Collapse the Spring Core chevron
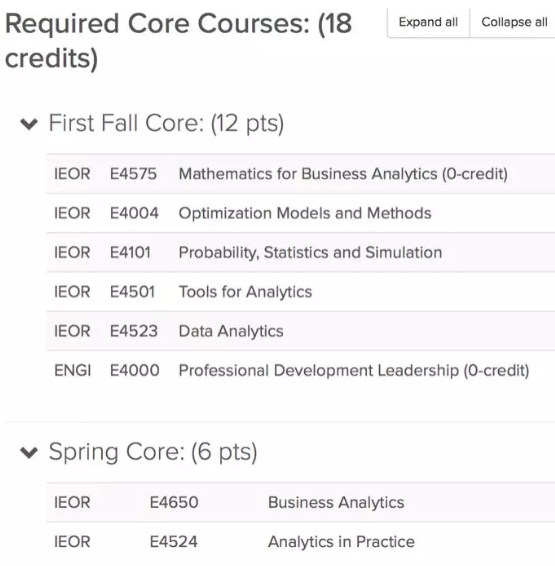The width and height of the screenshot is (555, 566). tap(29, 452)
